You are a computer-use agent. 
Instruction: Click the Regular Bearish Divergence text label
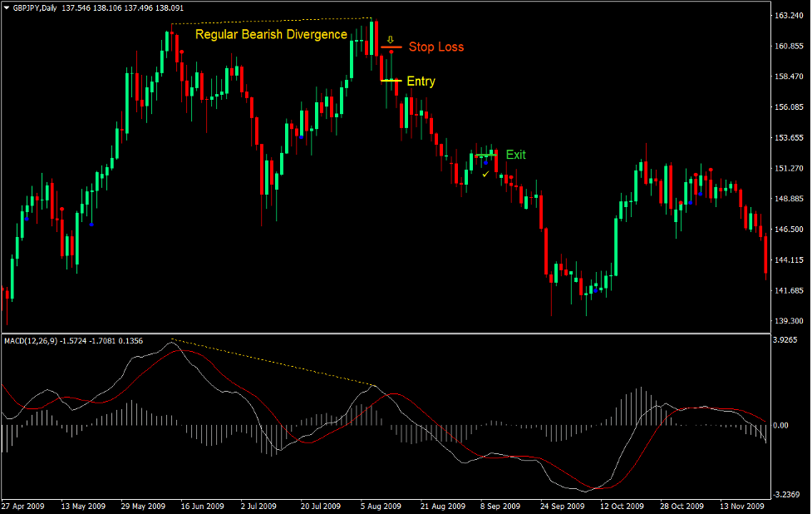[271, 34]
